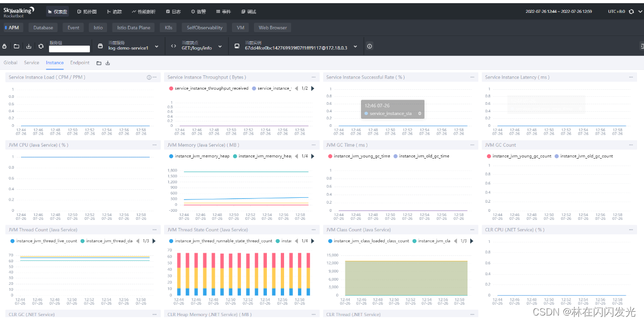Toggle instance_jvm_class_loaded_class_count series

pyautogui.click(x=369, y=241)
